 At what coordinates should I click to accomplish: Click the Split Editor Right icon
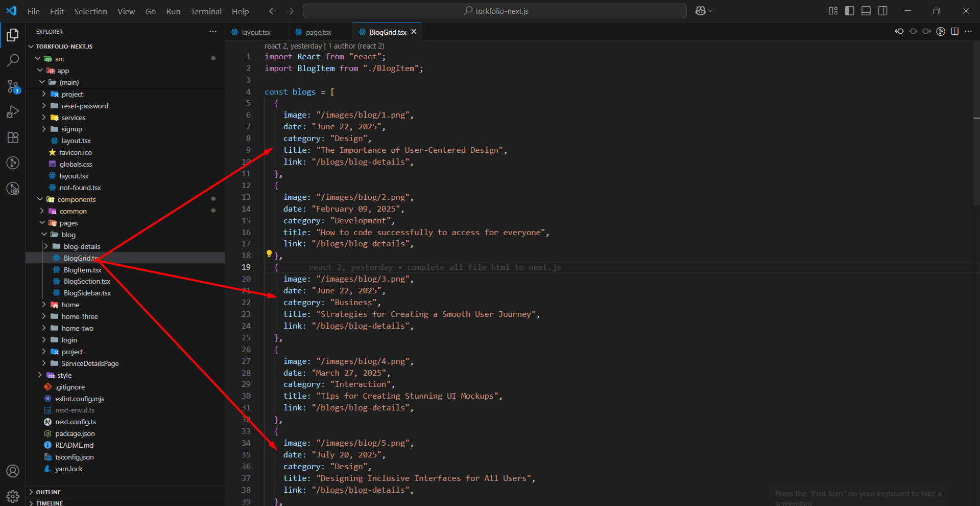point(954,32)
